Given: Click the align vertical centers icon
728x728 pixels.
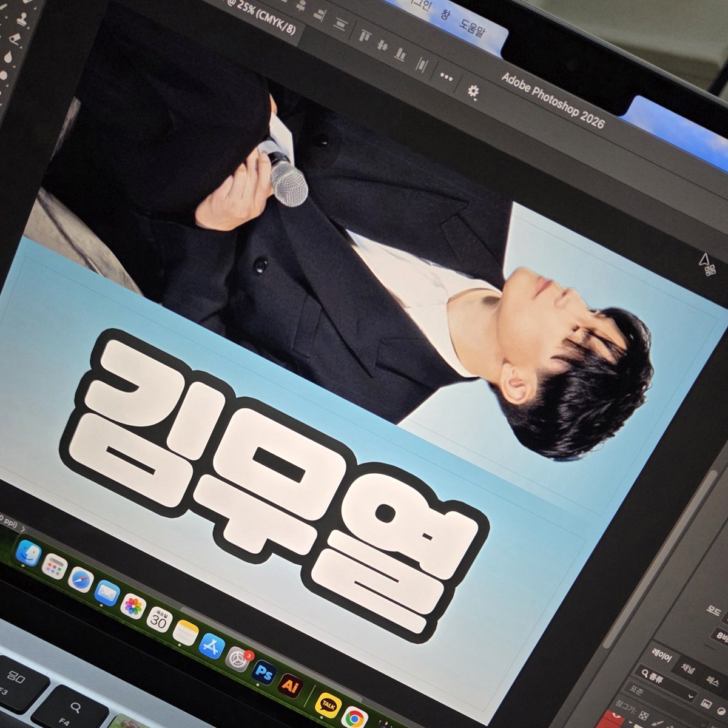Looking at the screenshot, I should click(x=382, y=45).
